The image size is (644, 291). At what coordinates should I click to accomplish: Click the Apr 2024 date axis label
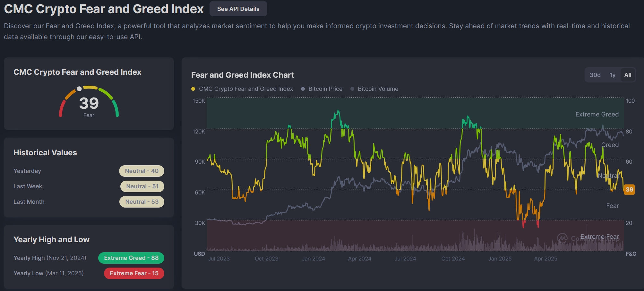[x=360, y=259]
